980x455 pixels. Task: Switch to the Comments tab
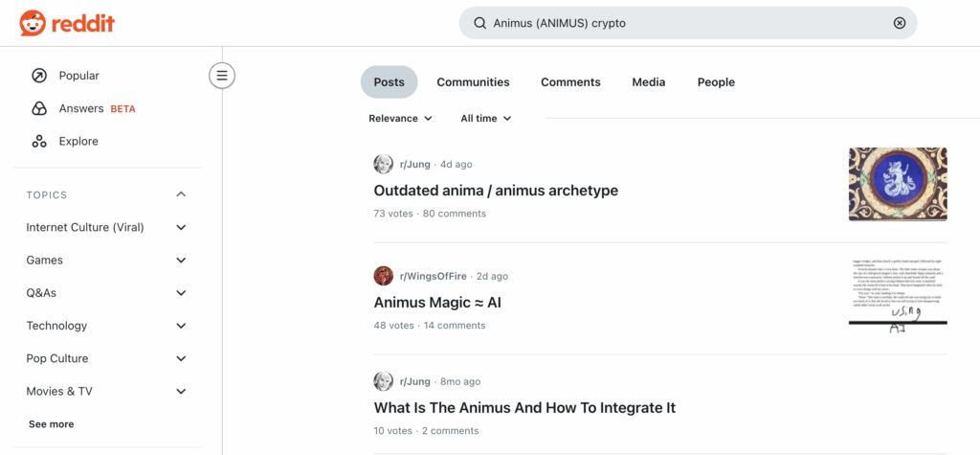570,82
